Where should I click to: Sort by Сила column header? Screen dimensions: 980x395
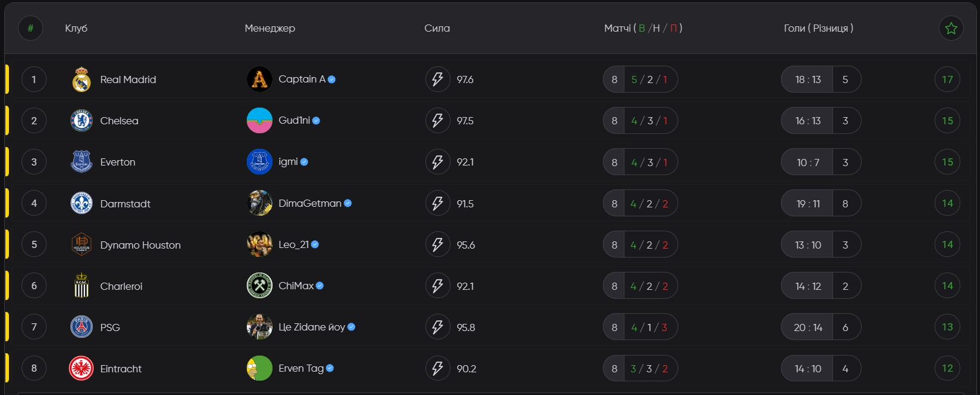click(x=437, y=28)
